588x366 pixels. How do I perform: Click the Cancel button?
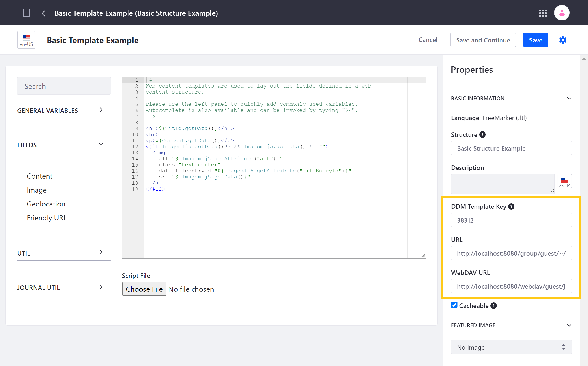pyautogui.click(x=427, y=40)
